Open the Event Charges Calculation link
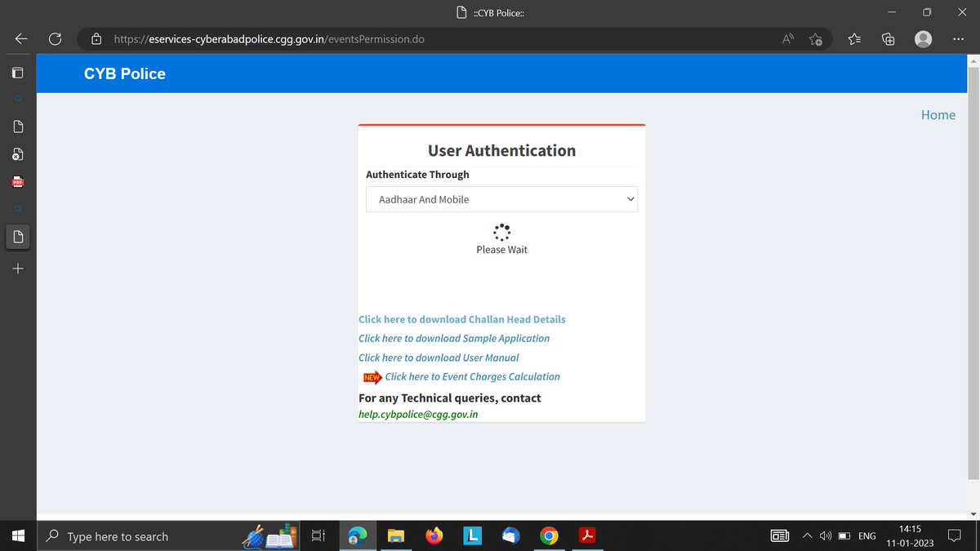 tap(472, 376)
